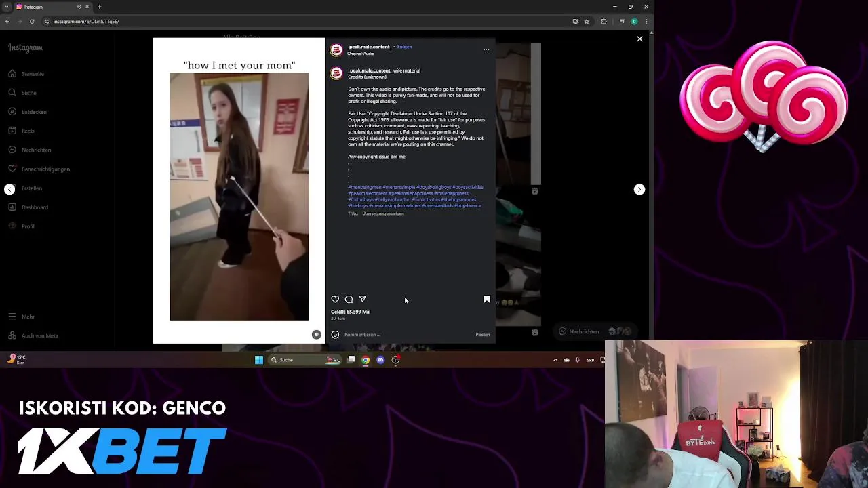
Task: Follow the account via Folgen
Action: 405,47
